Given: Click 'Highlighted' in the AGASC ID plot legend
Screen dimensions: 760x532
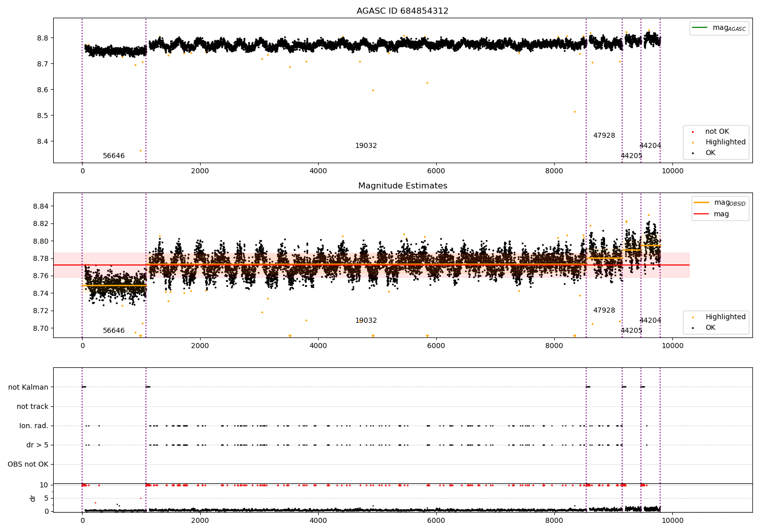Looking at the screenshot, I should click(725, 142).
